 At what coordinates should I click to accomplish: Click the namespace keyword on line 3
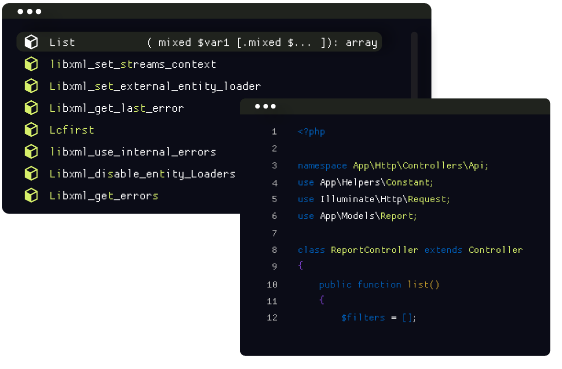(322, 166)
